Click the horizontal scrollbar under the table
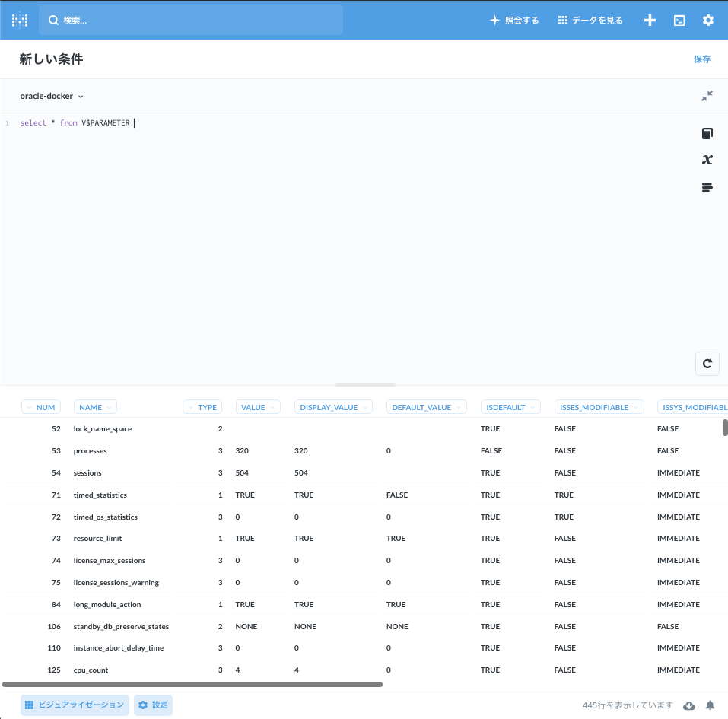 tap(192, 684)
